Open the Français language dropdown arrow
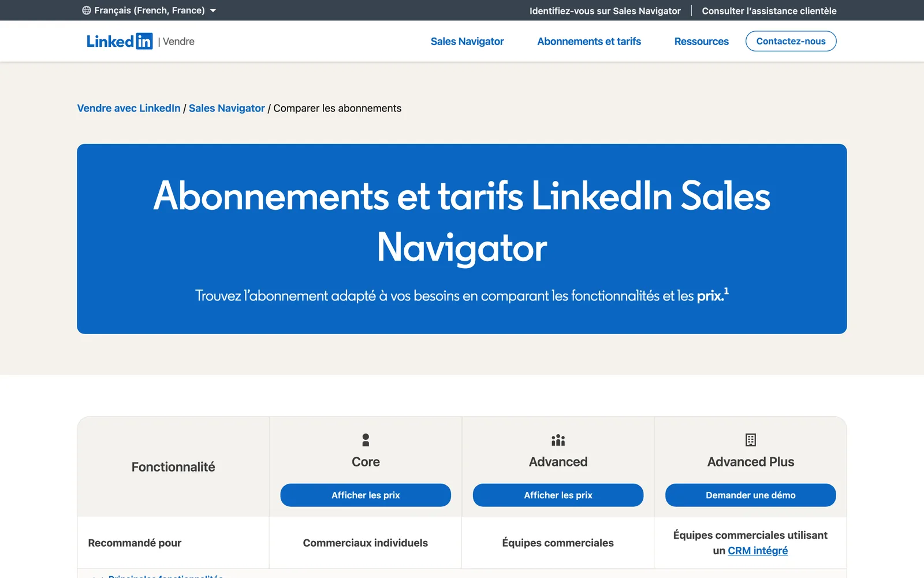The image size is (924, 578). point(213,10)
